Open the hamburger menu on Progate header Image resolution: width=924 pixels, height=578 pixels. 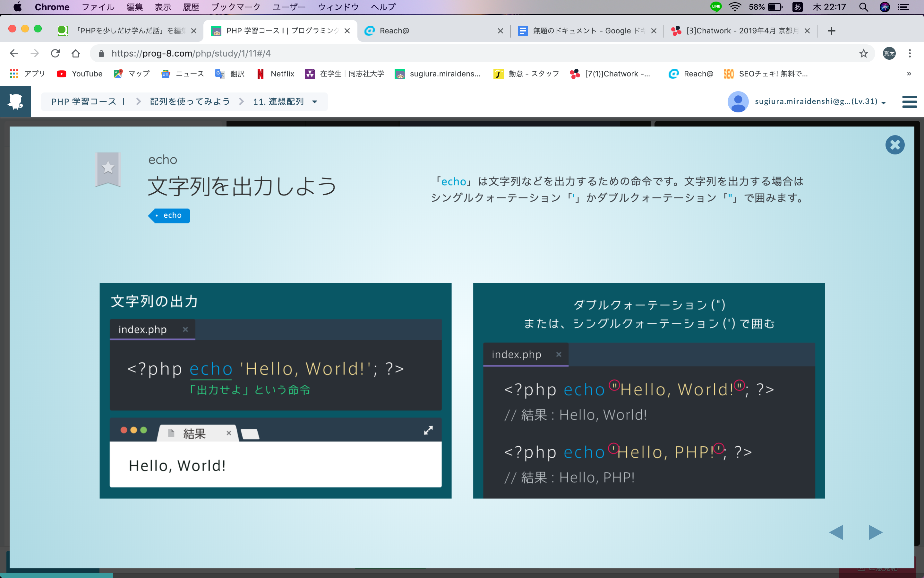coord(910,102)
